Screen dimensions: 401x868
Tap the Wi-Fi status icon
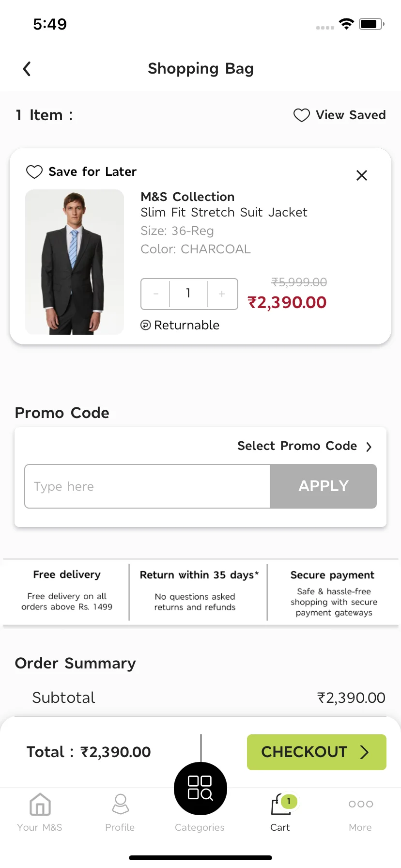(x=346, y=24)
